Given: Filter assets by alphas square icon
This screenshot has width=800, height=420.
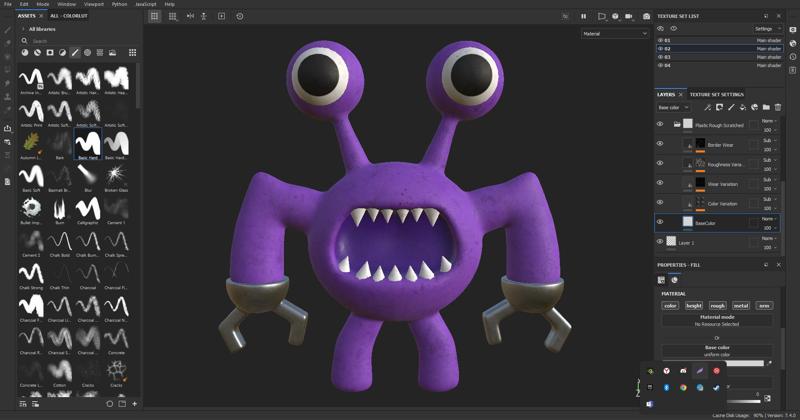Looking at the screenshot, I should pyautogui.click(x=50, y=53).
